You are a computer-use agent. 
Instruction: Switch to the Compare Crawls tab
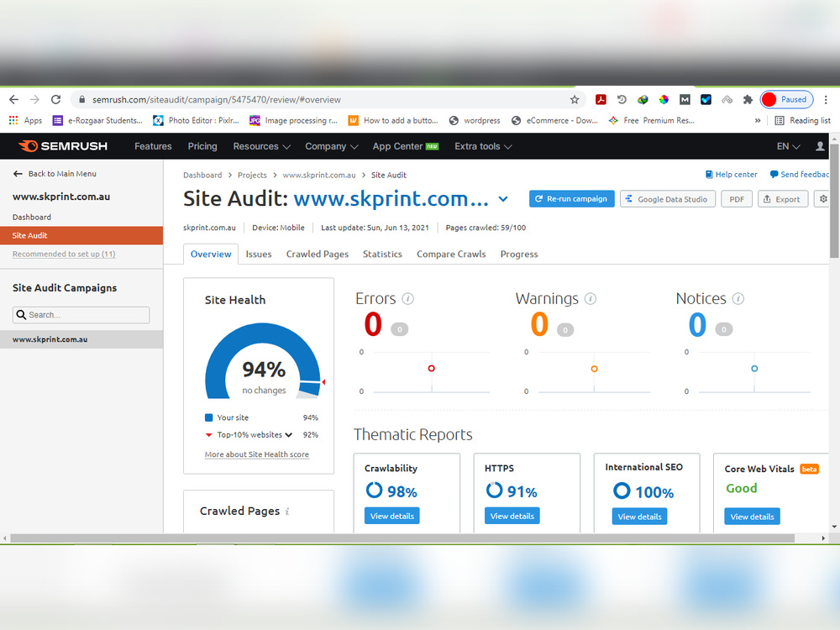click(x=451, y=254)
